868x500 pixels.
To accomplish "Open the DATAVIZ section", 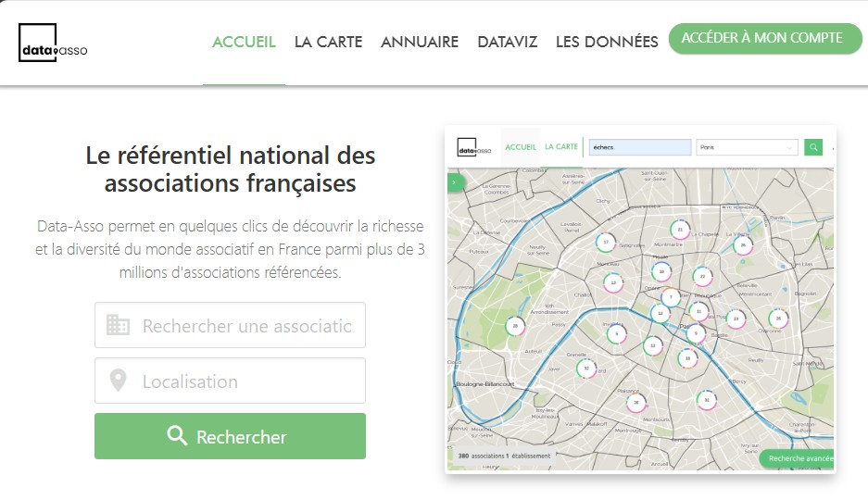I will [x=507, y=42].
